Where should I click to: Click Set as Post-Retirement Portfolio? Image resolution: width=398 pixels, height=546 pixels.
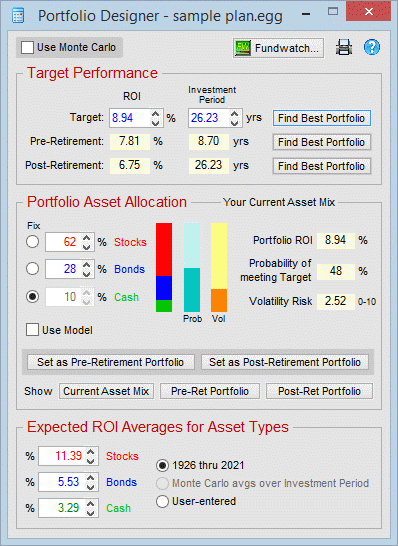[x=285, y=362]
